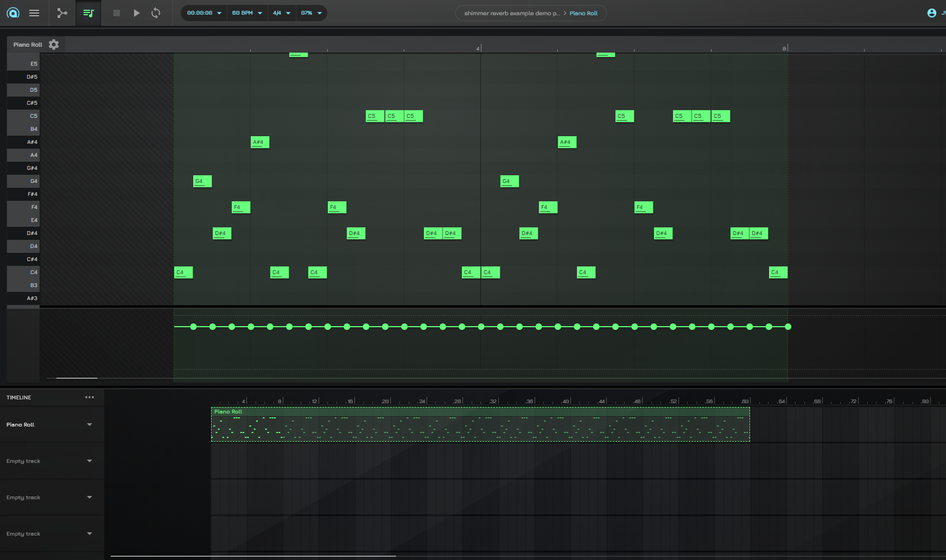Expand the first Empty track arrow
The height and width of the screenshot is (560, 946).
[x=90, y=461]
